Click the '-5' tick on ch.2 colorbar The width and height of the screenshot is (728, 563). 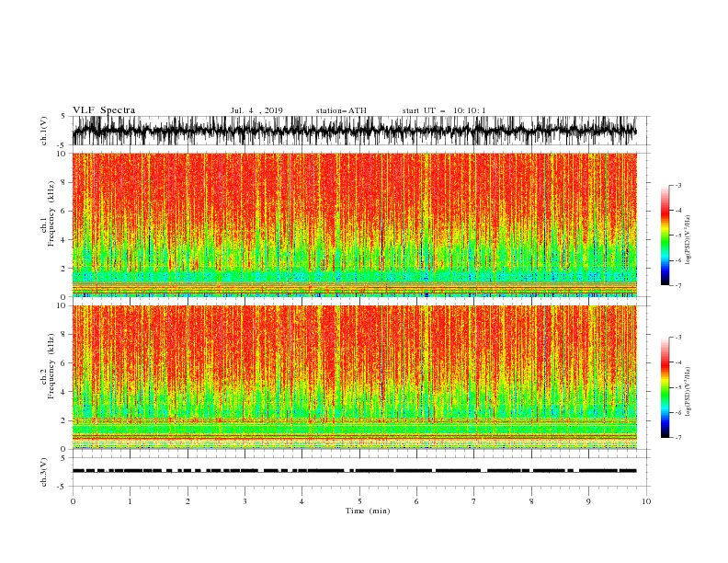[x=677, y=387]
